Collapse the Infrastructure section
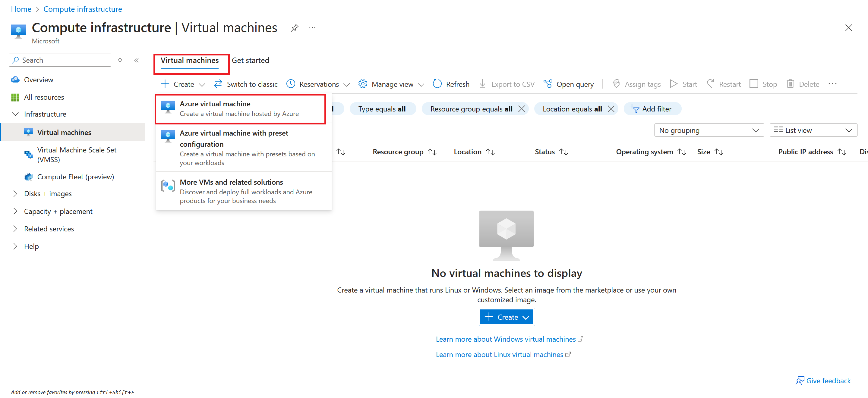Screen dimensions: 868x398 coord(15,114)
